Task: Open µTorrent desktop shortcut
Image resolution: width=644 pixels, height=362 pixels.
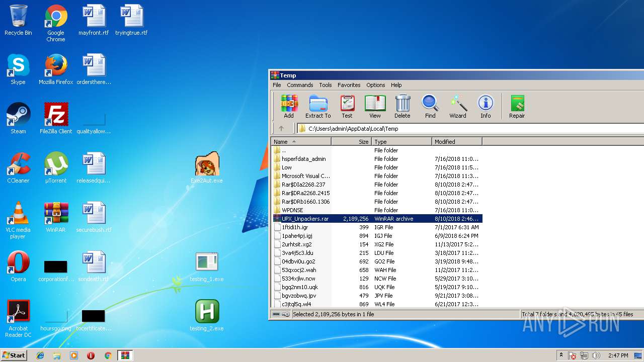Action: pos(56,168)
